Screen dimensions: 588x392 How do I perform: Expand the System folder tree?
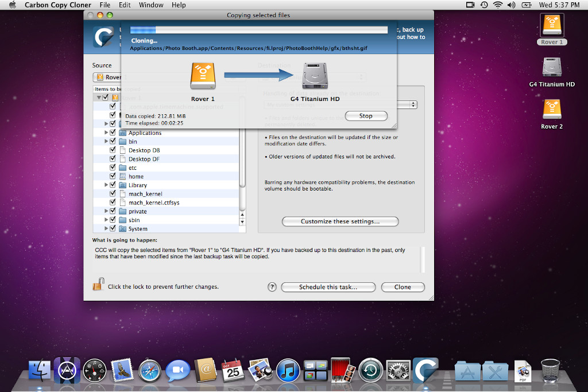(106, 228)
